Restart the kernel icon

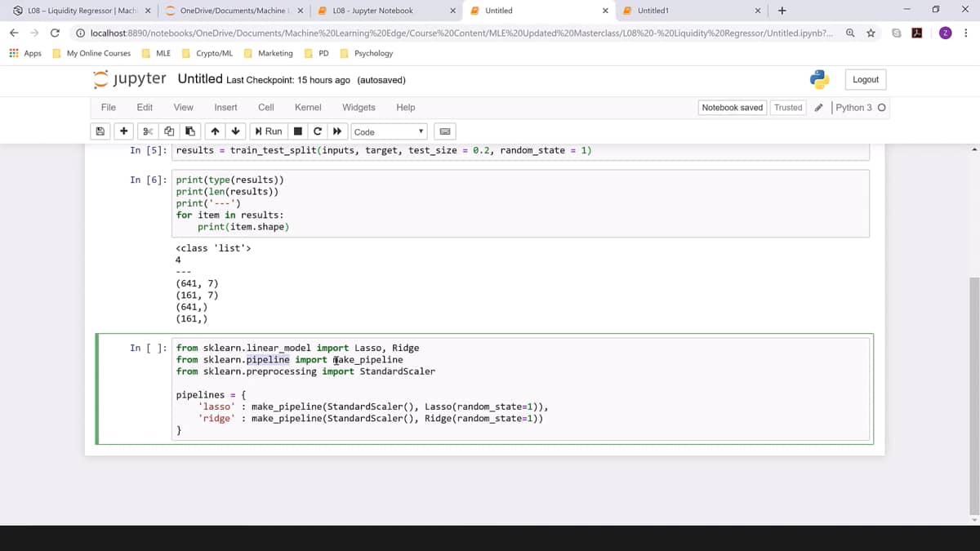[x=317, y=131]
